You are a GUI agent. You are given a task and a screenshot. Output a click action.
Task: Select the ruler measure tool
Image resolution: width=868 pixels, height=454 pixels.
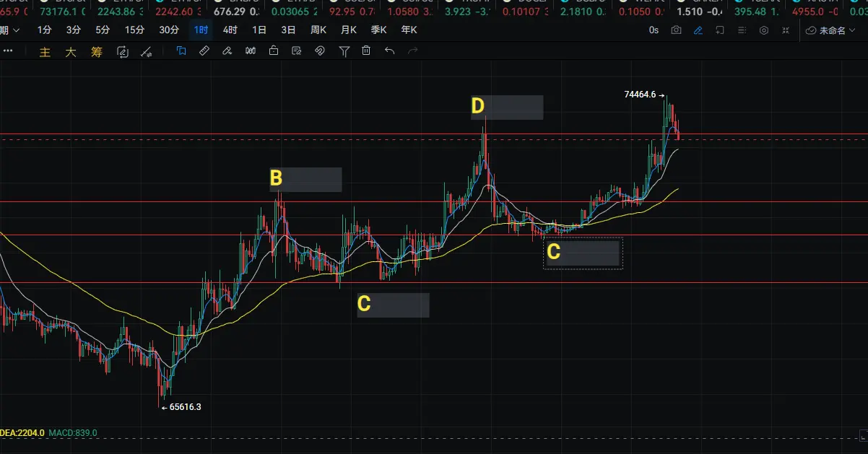[204, 51]
